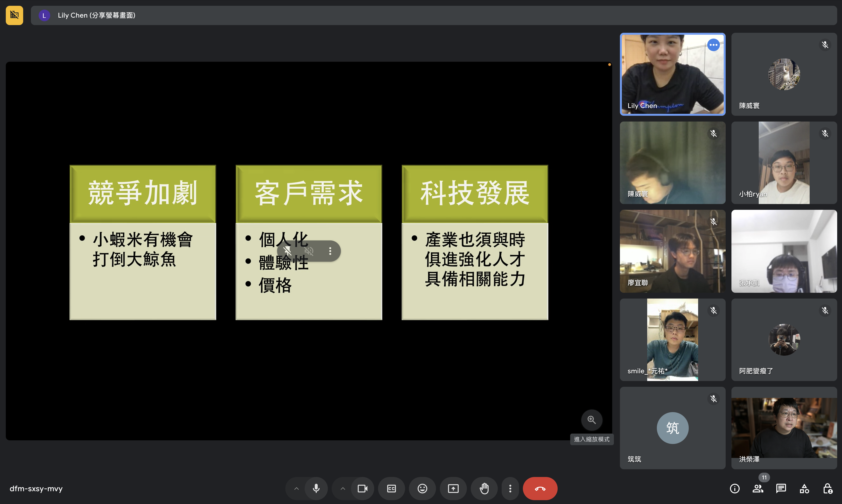
Task: Unpin presentation using the crossed pin icon
Action: point(287,251)
